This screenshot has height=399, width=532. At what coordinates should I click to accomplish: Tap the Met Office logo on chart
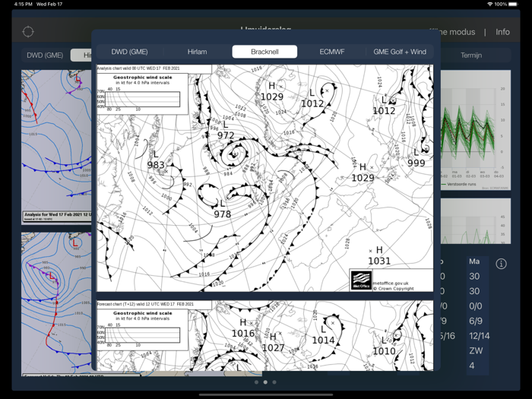[361, 280]
